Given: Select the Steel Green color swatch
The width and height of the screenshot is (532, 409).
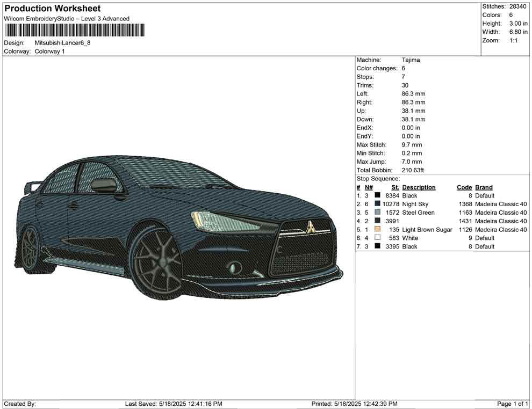Looking at the screenshot, I should click(x=377, y=213).
